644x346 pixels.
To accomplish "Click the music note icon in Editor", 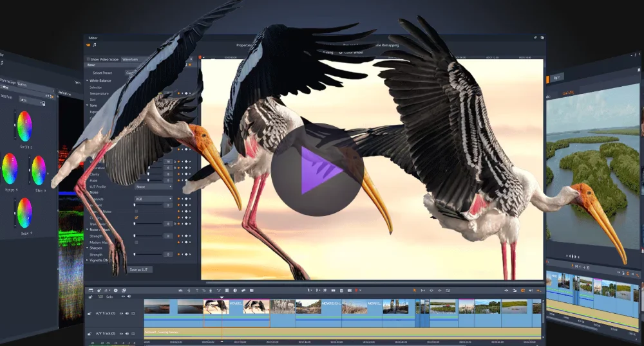I will point(95,45).
